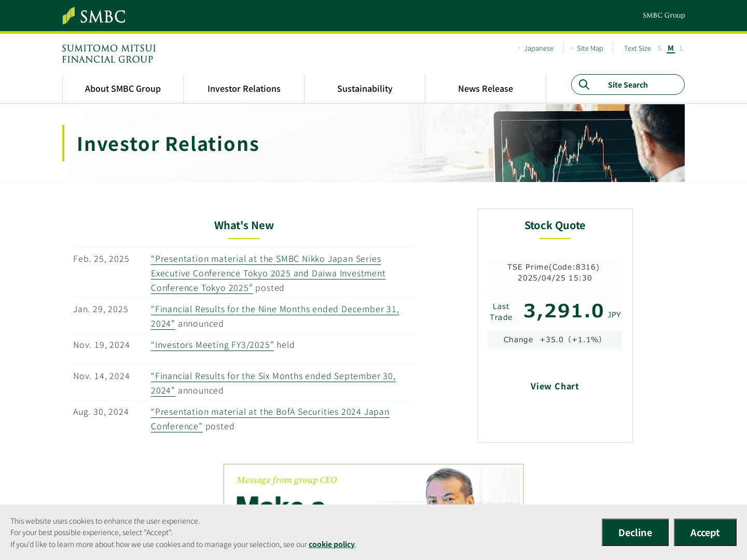Screen dimensions: 747x560
Task: Open the Sustainability menu
Action: [x=365, y=89]
